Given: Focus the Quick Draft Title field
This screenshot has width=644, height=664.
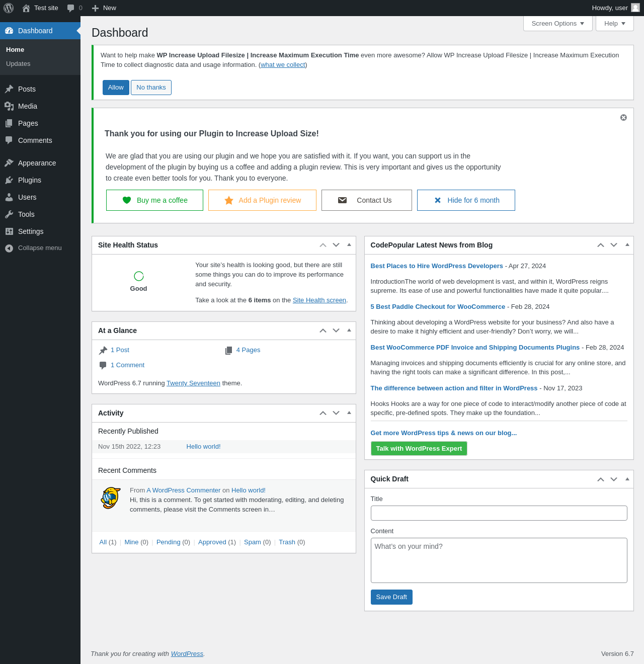Looking at the screenshot, I should coord(499,513).
